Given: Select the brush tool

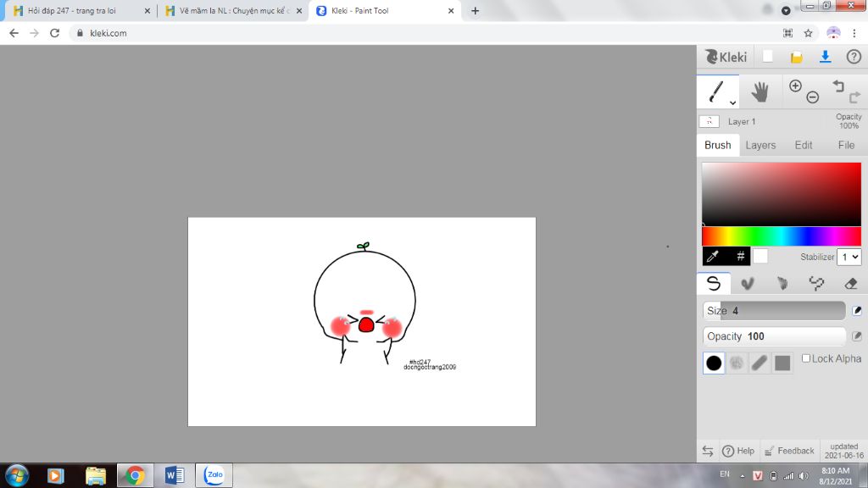Looking at the screenshot, I should 716,91.
